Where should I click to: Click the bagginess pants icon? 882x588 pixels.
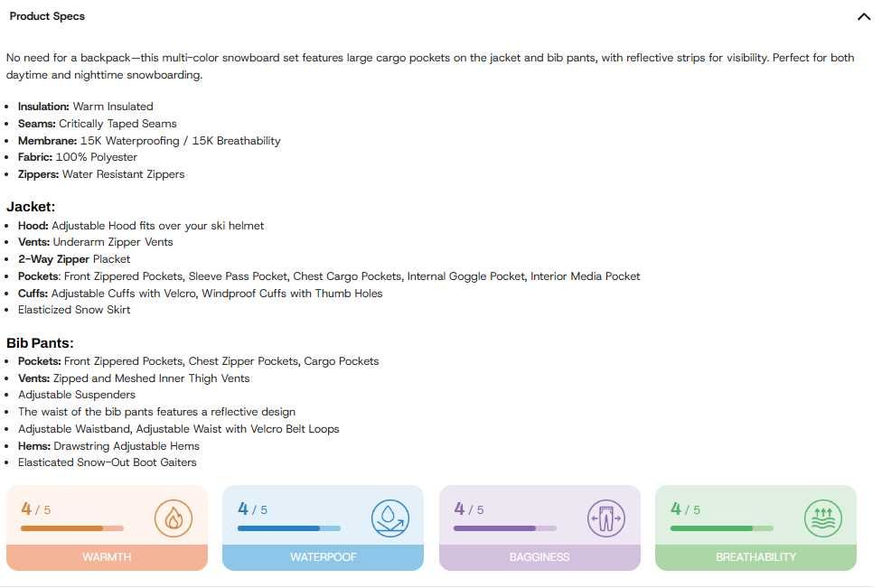pyautogui.click(x=605, y=518)
